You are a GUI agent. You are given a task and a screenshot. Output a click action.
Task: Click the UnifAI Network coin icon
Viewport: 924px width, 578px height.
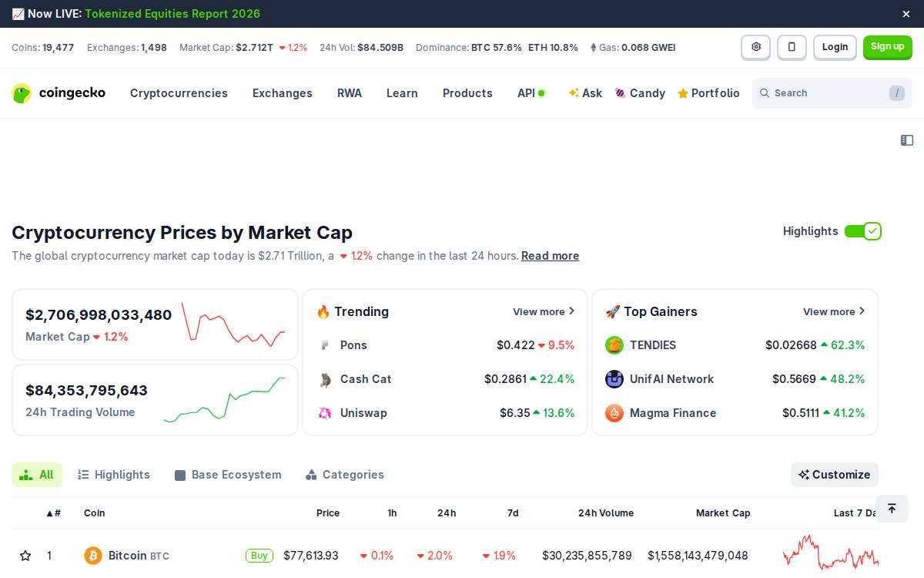coord(614,379)
